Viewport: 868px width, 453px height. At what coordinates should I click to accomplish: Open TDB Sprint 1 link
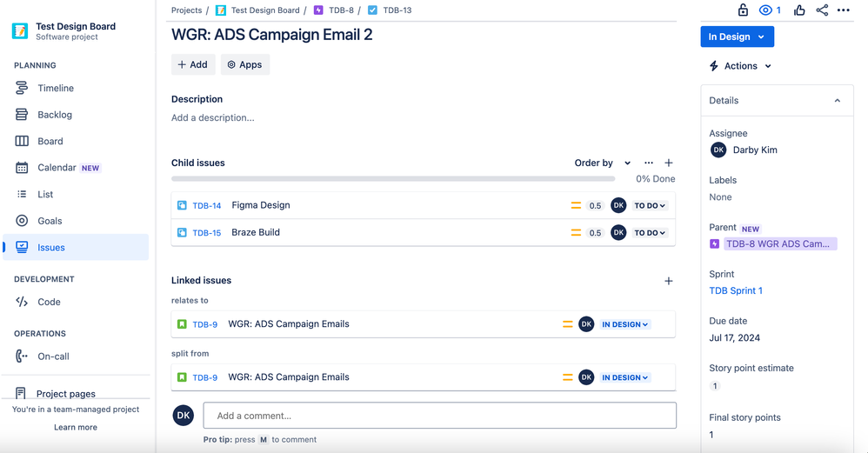point(736,290)
